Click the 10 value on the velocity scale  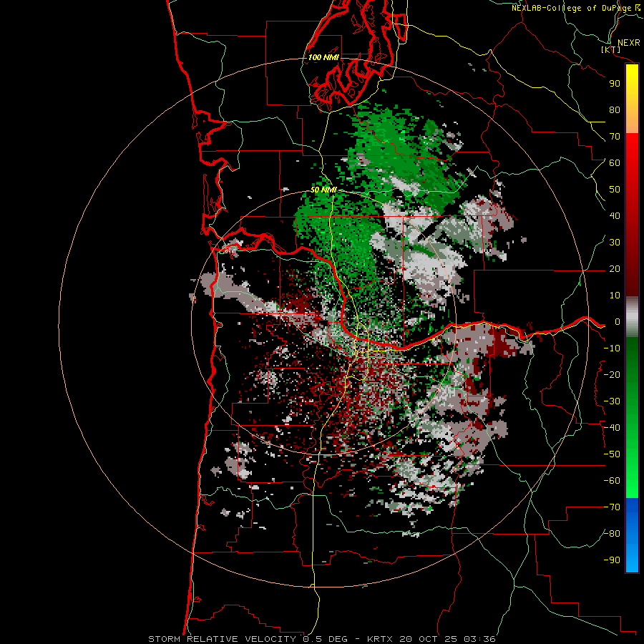click(615, 296)
